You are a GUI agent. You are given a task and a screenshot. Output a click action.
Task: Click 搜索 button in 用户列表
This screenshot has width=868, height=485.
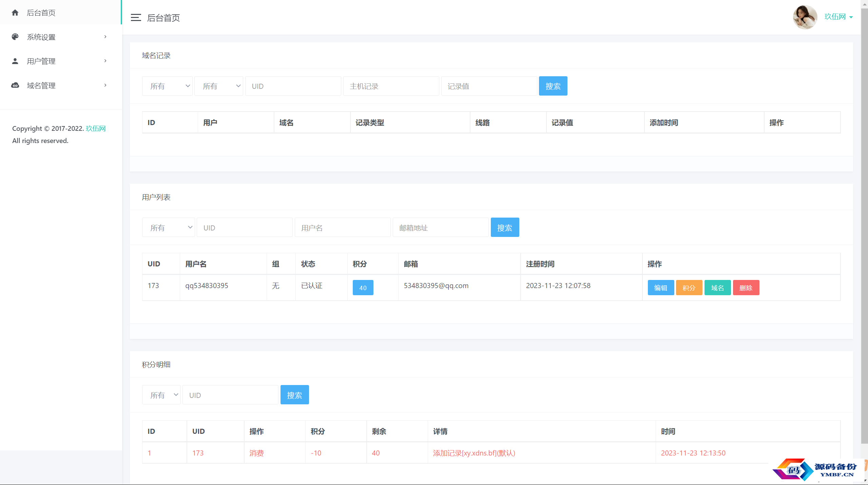coord(505,227)
